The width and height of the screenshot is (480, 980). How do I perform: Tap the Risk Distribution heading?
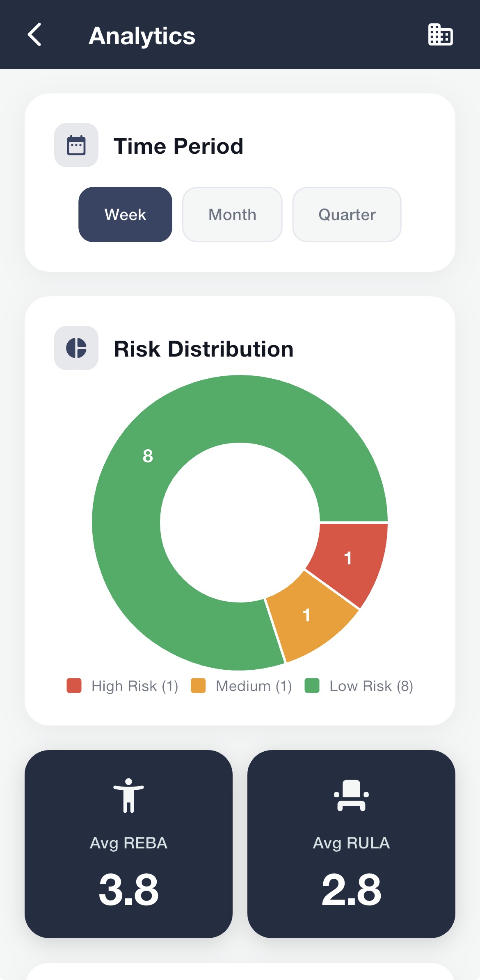(203, 349)
